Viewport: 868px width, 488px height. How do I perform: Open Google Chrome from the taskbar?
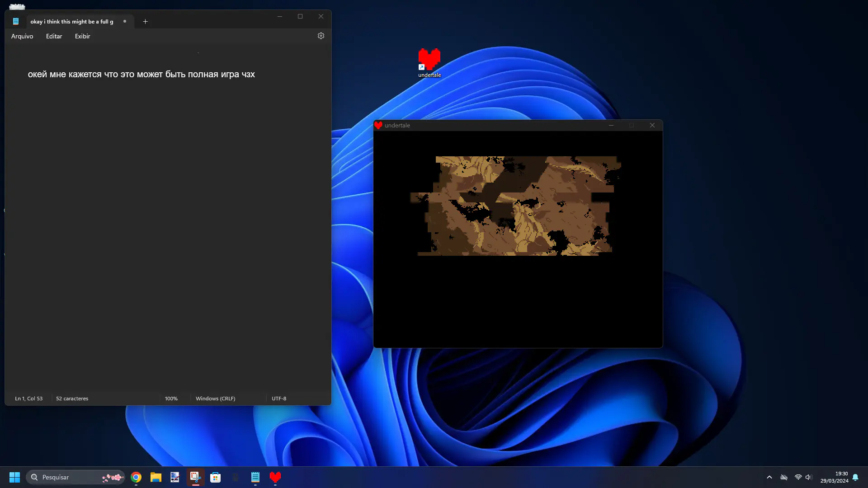(x=136, y=477)
